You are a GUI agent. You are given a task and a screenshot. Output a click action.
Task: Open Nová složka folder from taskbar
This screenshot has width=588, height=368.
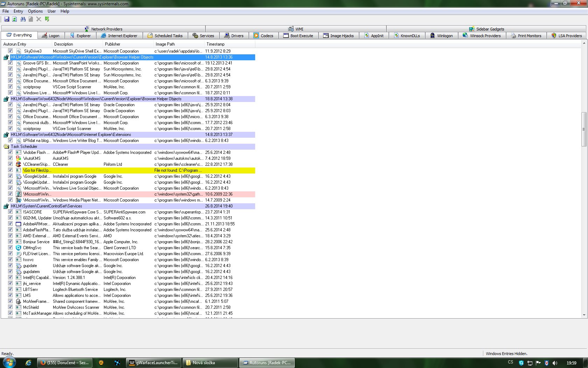(210, 363)
